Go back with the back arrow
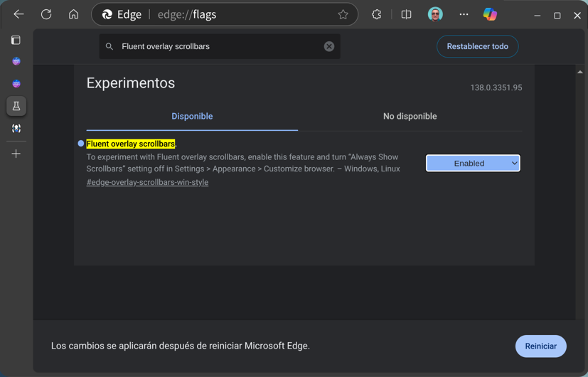The width and height of the screenshot is (588, 377). pos(18,14)
